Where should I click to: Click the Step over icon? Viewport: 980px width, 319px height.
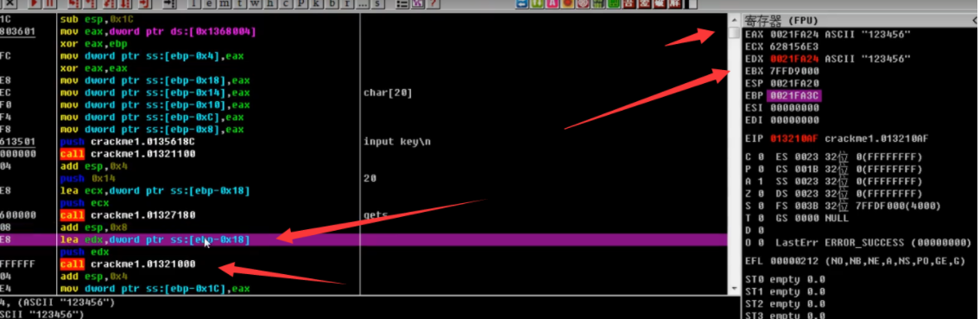(91, 3)
